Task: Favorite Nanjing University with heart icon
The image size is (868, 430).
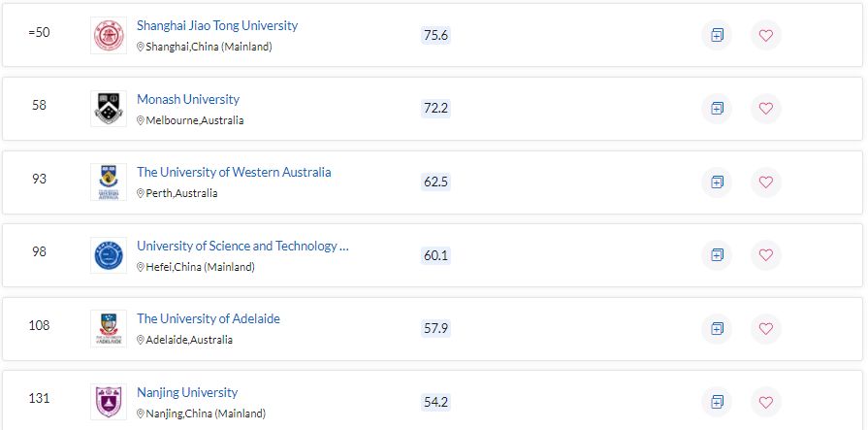Action: point(765,402)
